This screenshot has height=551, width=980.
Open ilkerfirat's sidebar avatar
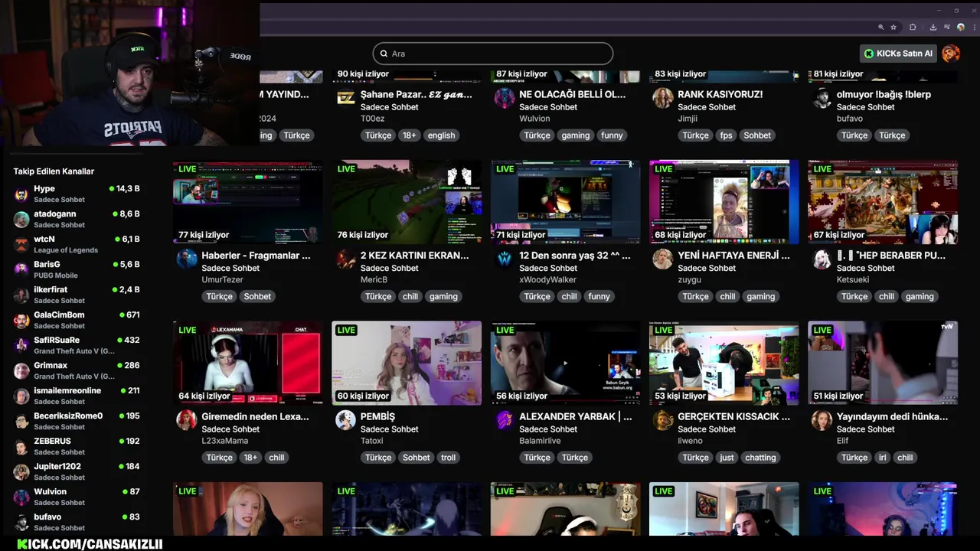(x=21, y=295)
